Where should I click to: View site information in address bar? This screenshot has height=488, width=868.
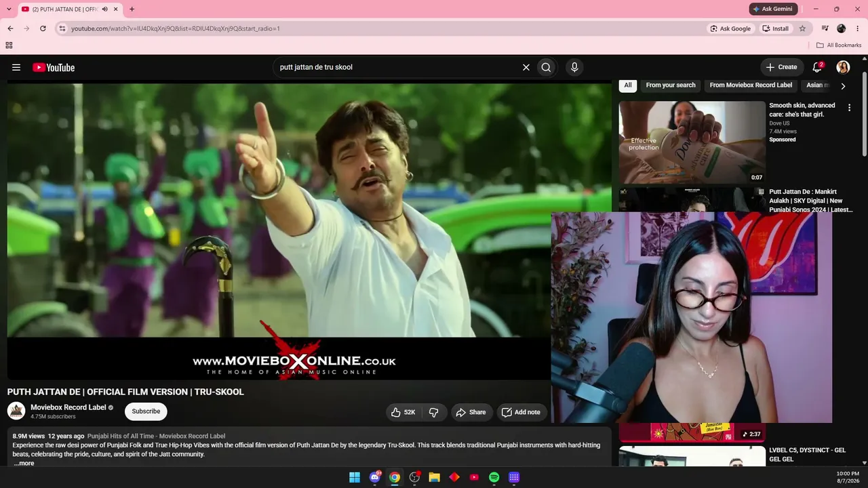point(62,28)
